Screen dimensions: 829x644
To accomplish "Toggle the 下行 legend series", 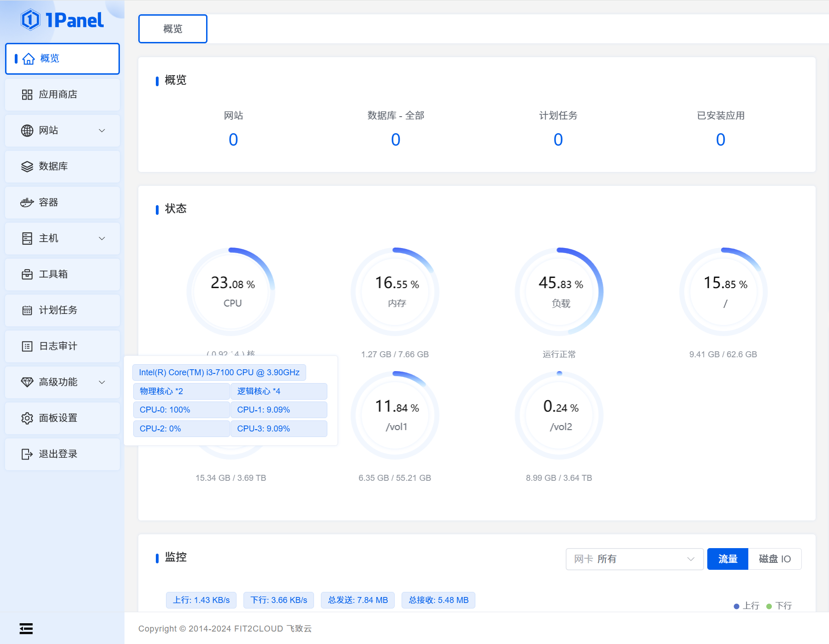I will 779,606.
